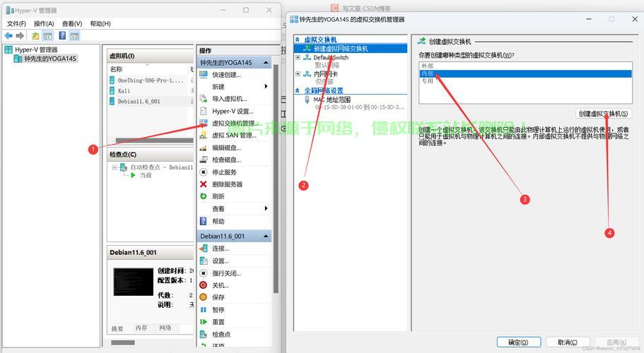Open 虚拟 SAN 管理器 action
This screenshot has height=353, width=644.
tap(234, 136)
